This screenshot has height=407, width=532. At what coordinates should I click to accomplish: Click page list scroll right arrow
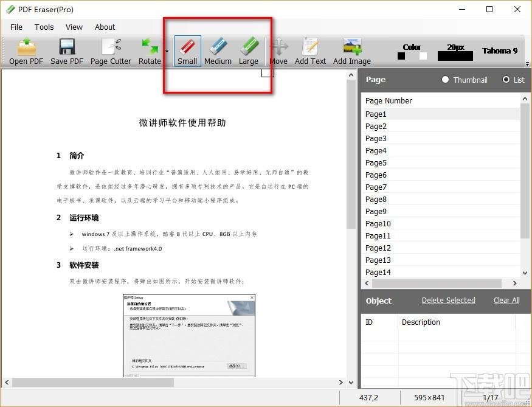(x=515, y=283)
